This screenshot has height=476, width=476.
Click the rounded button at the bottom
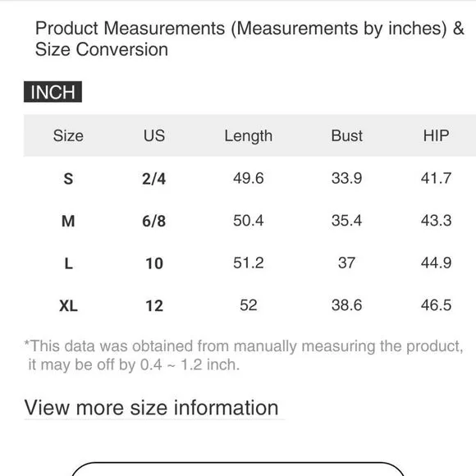[238, 469]
